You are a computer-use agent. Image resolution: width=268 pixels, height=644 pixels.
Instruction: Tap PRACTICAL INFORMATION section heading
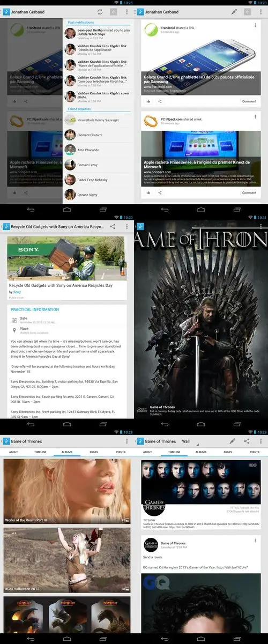(x=35, y=309)
